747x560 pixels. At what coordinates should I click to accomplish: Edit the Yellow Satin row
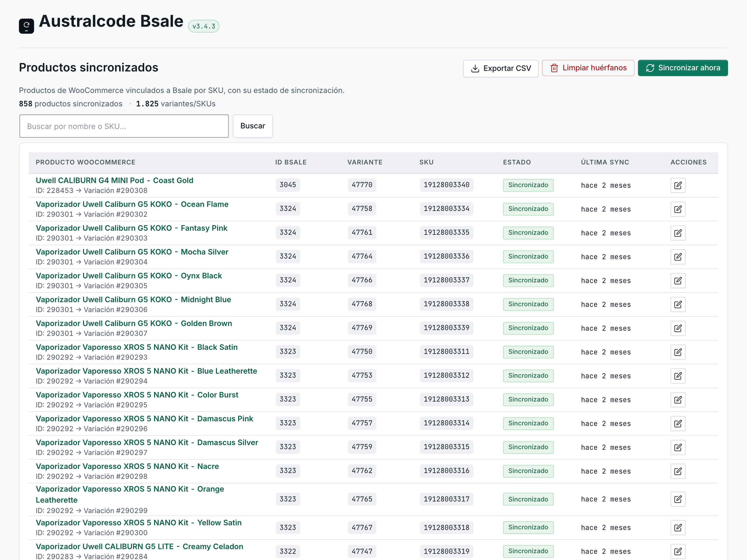click(x=678, y=527)
